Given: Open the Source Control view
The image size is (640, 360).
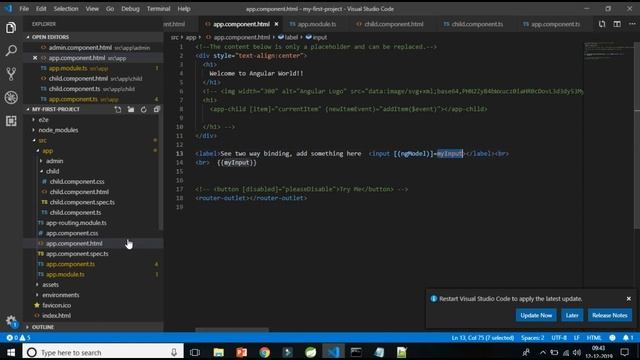Looking at the screenshot, I should [x=11, y=74].
